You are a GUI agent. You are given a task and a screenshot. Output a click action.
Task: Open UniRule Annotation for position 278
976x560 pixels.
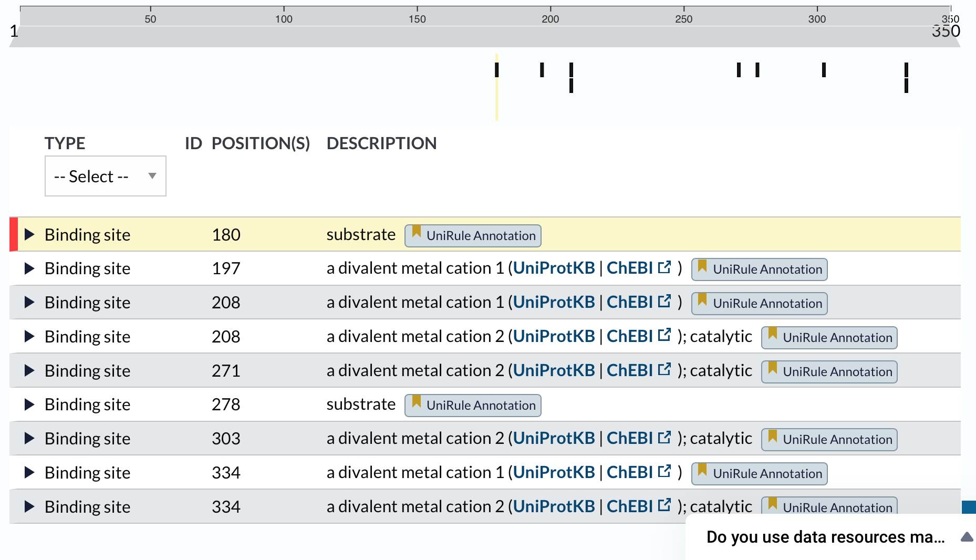pos(473,406)
